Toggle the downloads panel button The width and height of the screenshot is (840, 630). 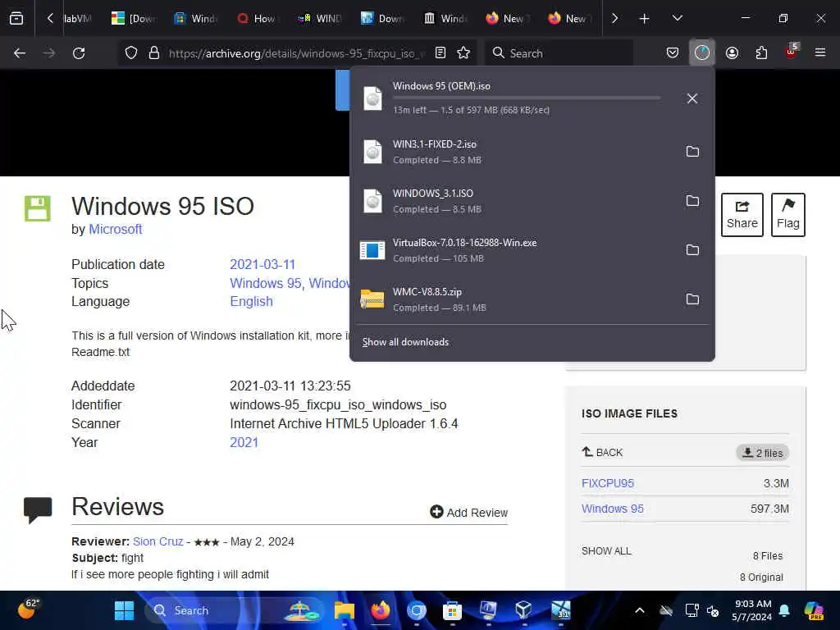click(x=702, y=52)
